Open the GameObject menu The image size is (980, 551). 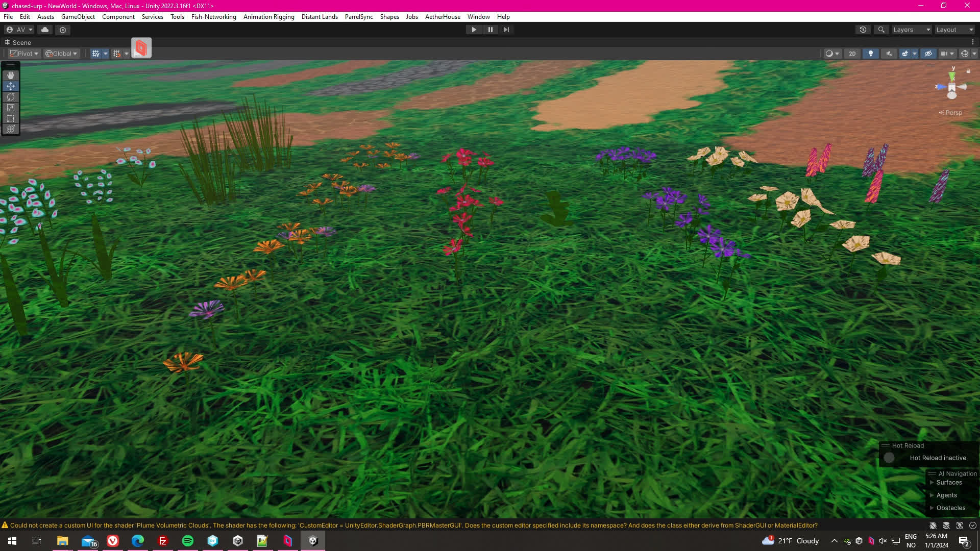coord(78,17)
